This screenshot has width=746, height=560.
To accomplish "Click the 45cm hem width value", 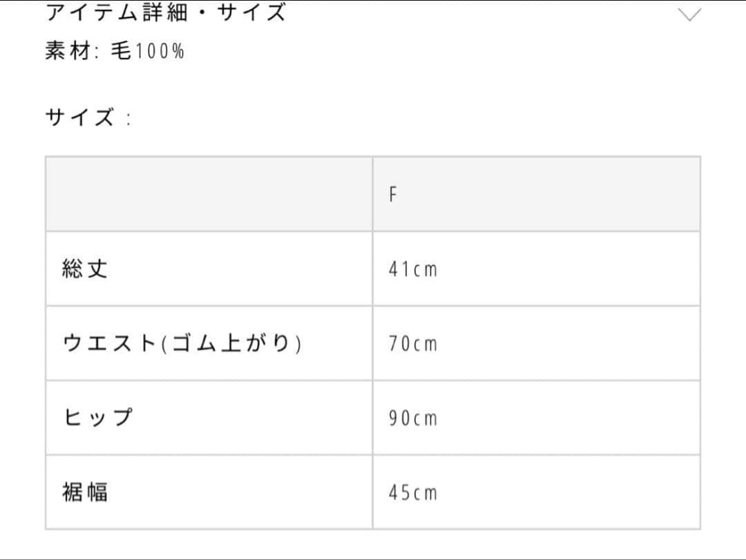I will pos(413,493).
